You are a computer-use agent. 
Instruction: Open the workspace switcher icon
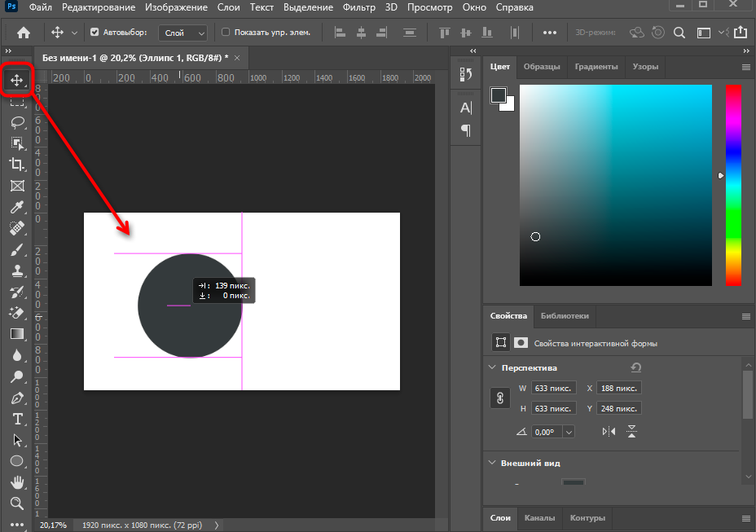(704, 33)
